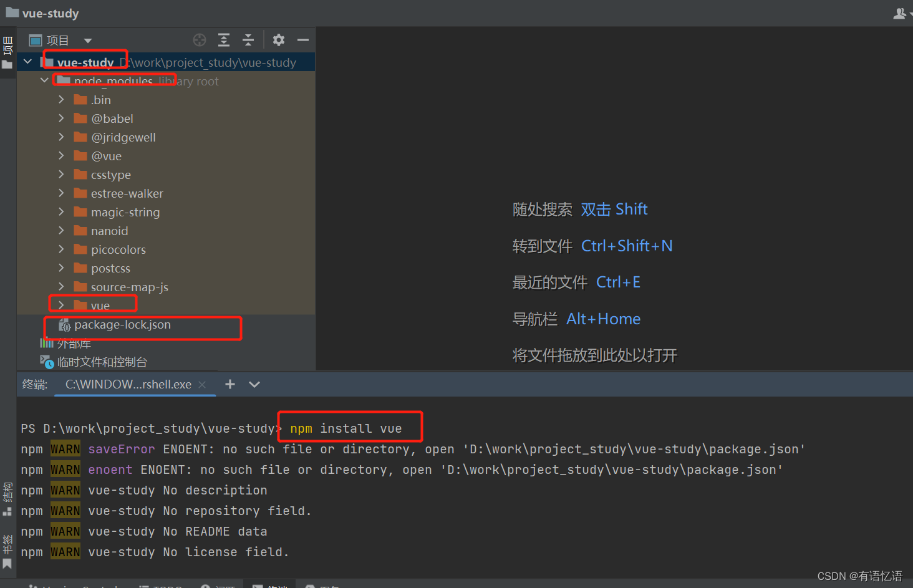Open the 书签 bookmarks sidebar tab
Screen dimensions: 913x588
click(x=7, y=551)
